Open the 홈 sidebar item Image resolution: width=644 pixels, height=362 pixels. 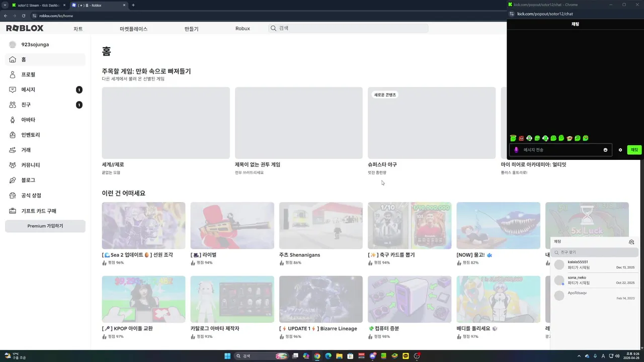45,59
